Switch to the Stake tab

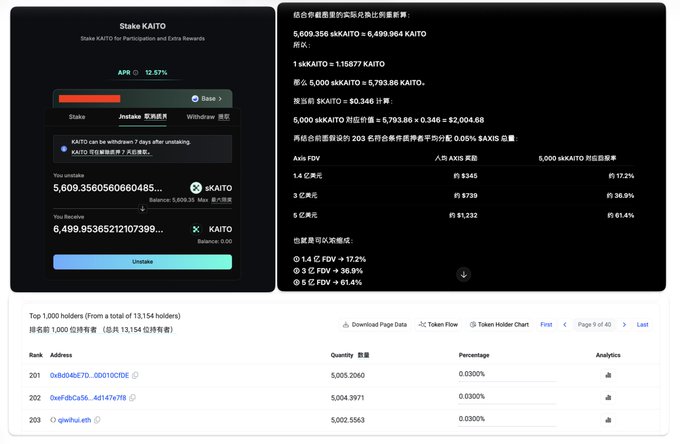(x=77, y=117)
